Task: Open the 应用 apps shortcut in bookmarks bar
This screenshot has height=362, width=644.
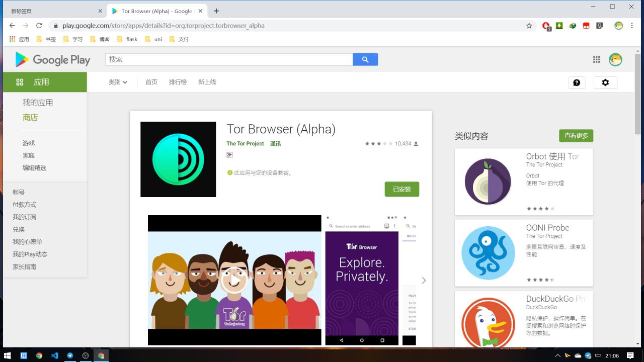Action: point(20,39)
